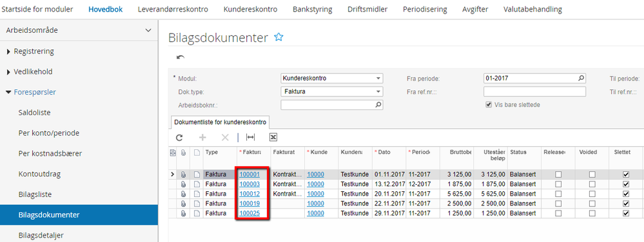Click the grid column configurator icon
Screen dimensions: 644x242
173,153
